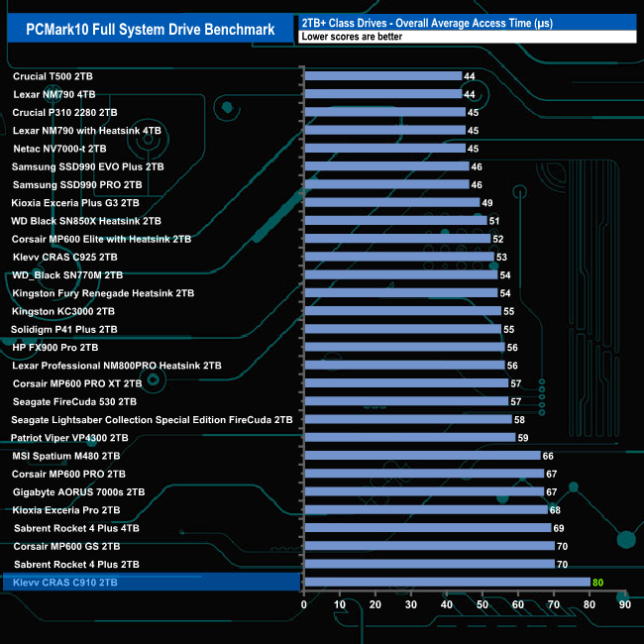644x644 pixels.
Task: Select the 'Crucial T500 2TB' label
Action: 53,76
